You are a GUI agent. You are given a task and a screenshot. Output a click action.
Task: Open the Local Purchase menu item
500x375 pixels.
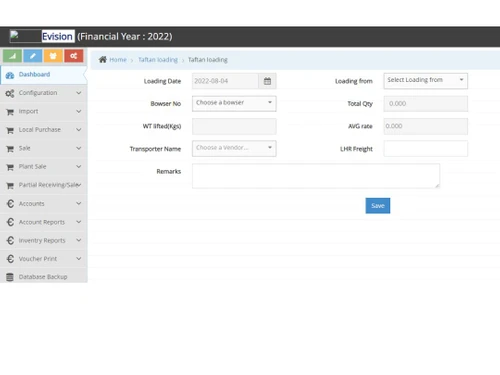43,130
